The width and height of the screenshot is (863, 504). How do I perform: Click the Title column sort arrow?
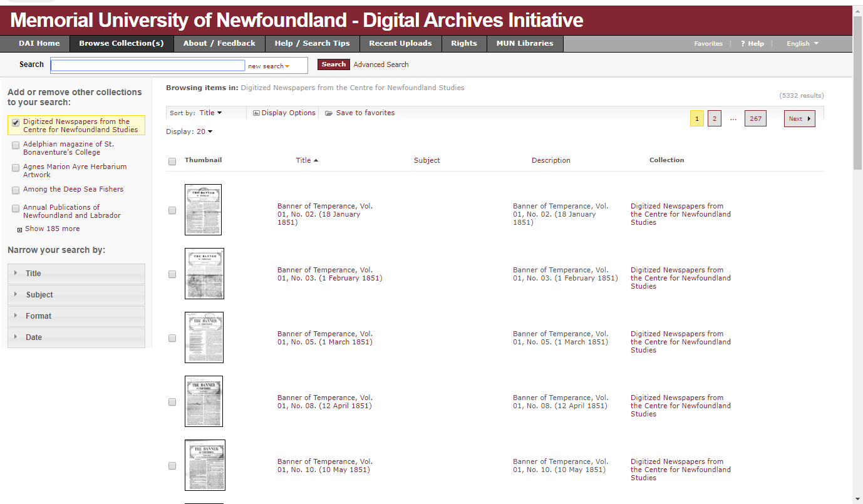coord(316,160)
